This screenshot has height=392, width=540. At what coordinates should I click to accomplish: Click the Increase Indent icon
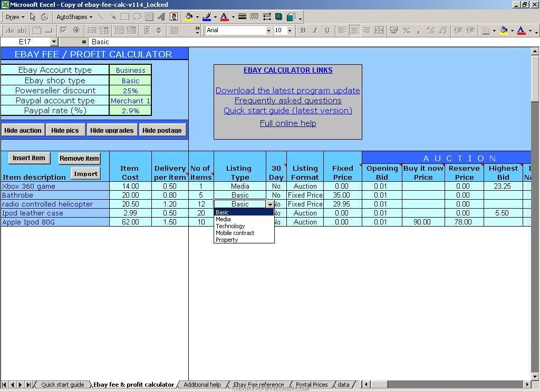point(470,30)
